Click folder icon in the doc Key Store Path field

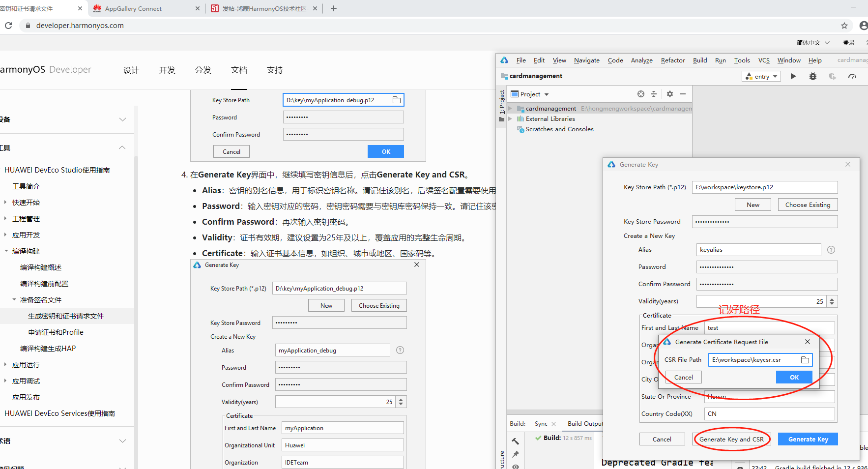tap(397, 100)
